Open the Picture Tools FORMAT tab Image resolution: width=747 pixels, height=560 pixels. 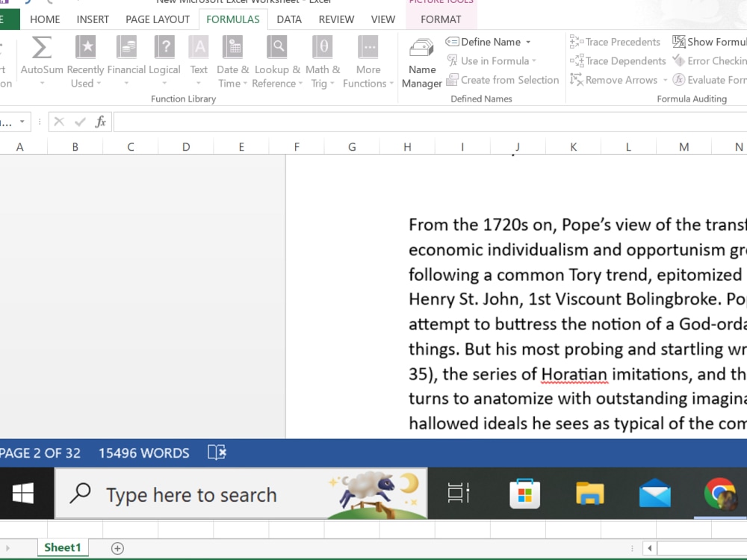441,19
